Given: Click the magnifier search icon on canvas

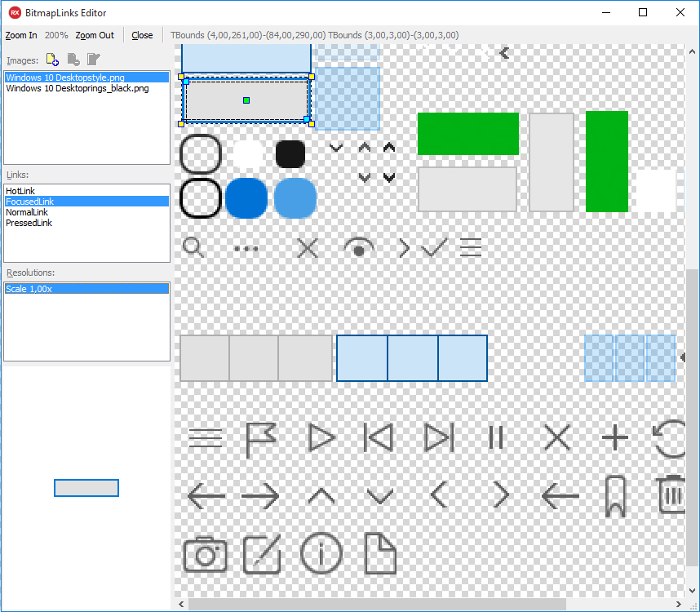Looking at the screenshot, I should 193,247.
